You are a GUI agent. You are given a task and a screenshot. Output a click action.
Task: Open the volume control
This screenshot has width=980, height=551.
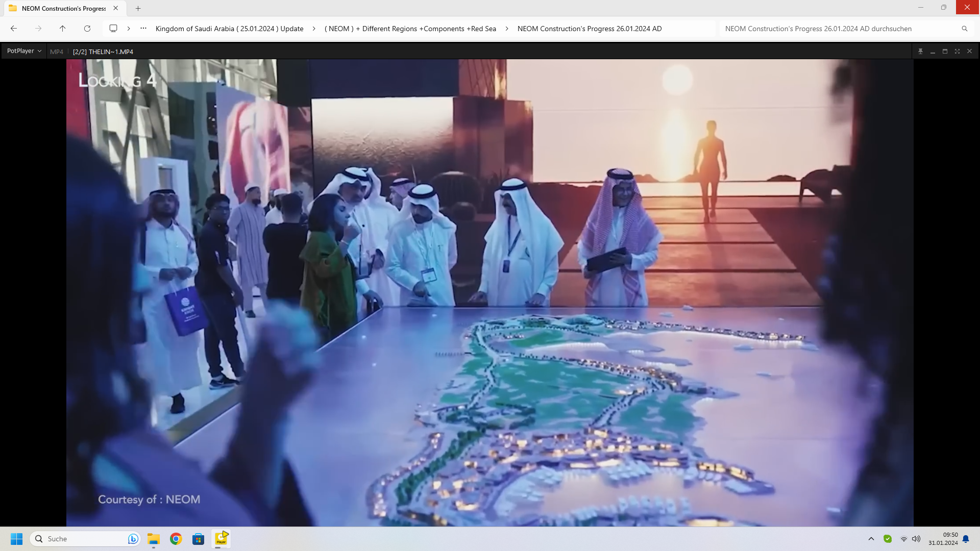(x=916, y=539)
